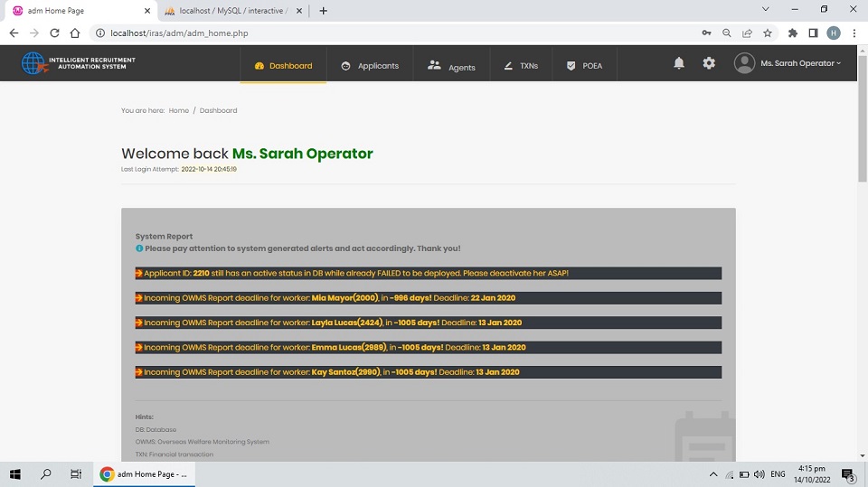Click the browser reload page icon

(x=54, y=33)
